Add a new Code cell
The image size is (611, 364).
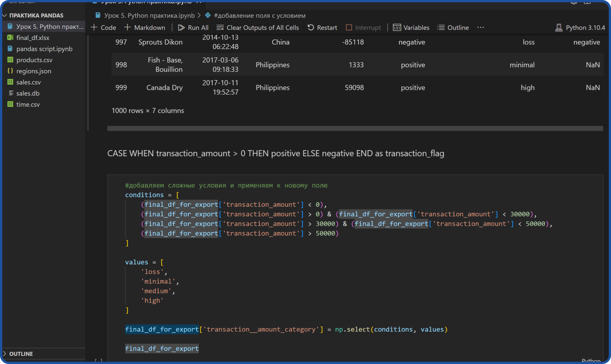pos(104,28)
